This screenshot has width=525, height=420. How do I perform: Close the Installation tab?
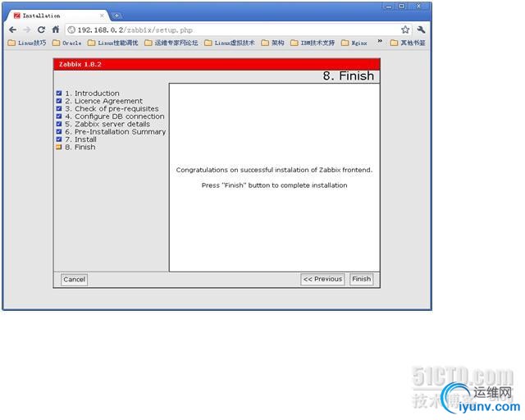coord(102,16)
